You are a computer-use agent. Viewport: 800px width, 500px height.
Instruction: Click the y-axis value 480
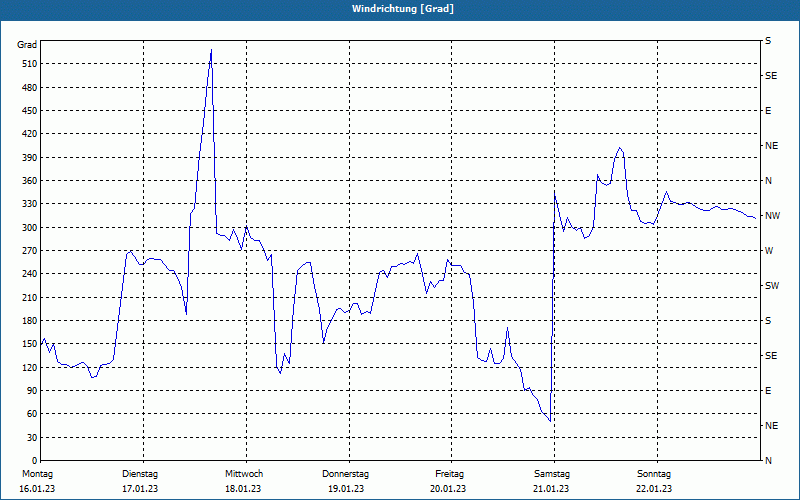[x=30, y=88]
